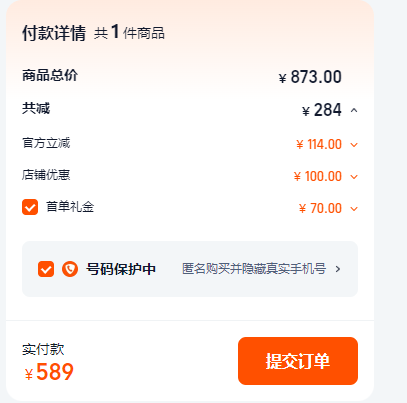The width and height of the screenshot is (407, 403).
Task: Click the 商品总价 ¥873.00 amount
Action: (x=310, y=77)
